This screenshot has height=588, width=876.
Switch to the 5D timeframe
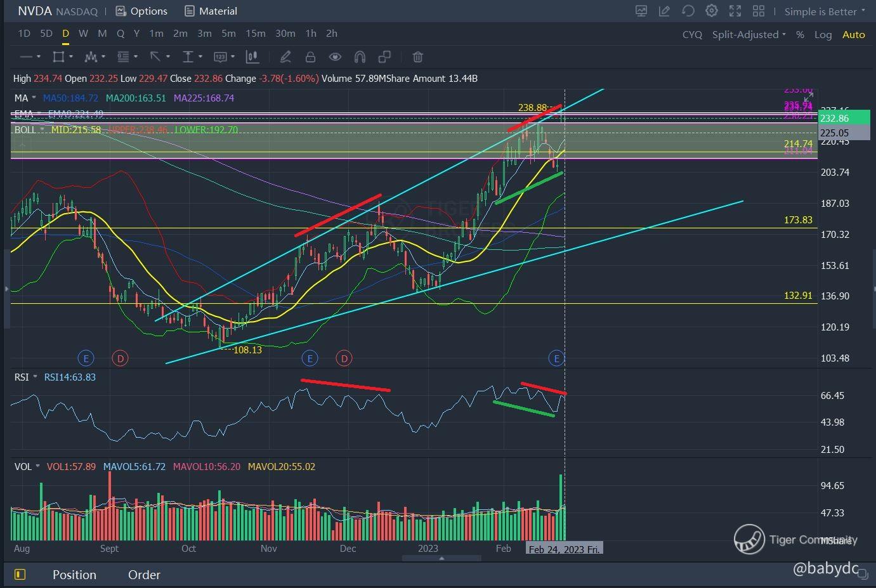pos(46,34)
